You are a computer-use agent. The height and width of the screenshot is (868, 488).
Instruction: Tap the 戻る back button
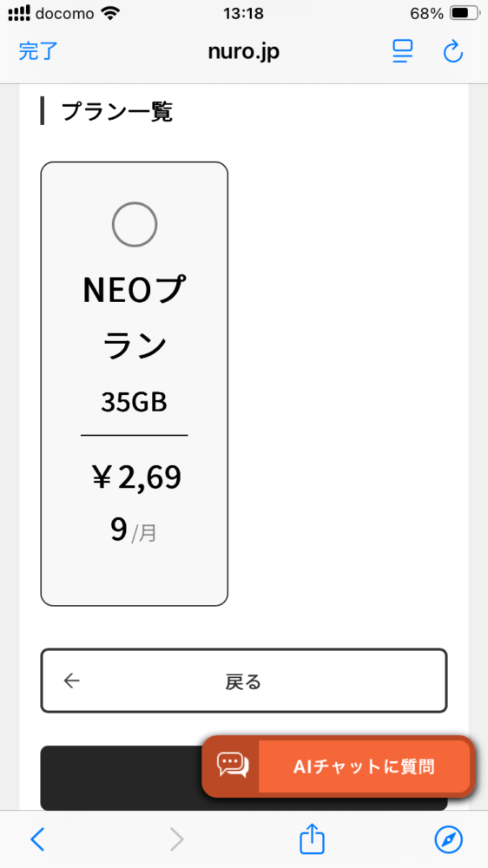coord(244,681)
